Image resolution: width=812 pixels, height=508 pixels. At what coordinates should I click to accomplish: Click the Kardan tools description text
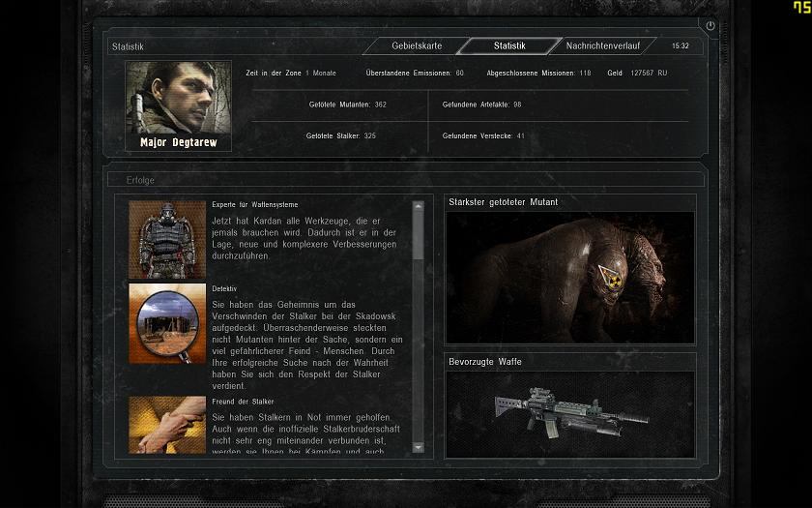click(x=304, y=238)
